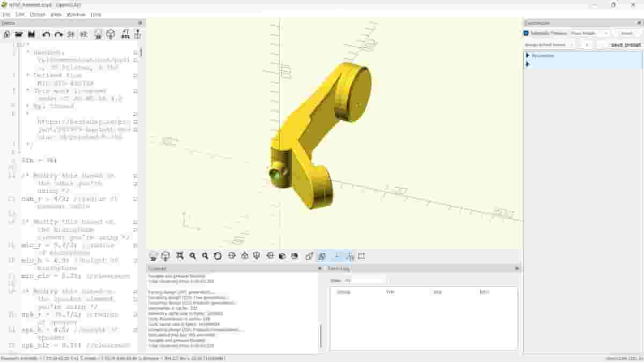Reset the viewport camera view
644x362 pixels.
point(218,256)
